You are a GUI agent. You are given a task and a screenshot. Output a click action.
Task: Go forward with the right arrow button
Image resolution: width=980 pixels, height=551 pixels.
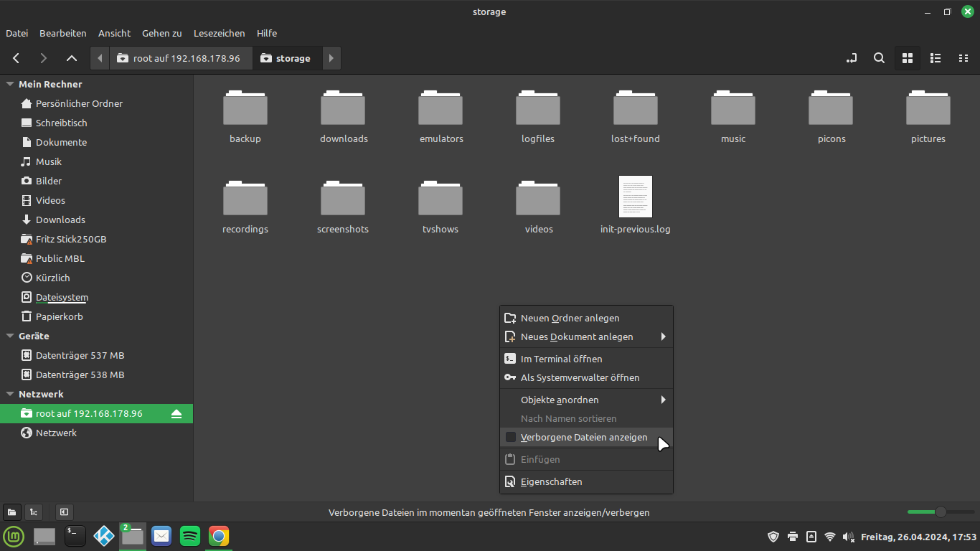pyautogui.click(x=44, y=58)
